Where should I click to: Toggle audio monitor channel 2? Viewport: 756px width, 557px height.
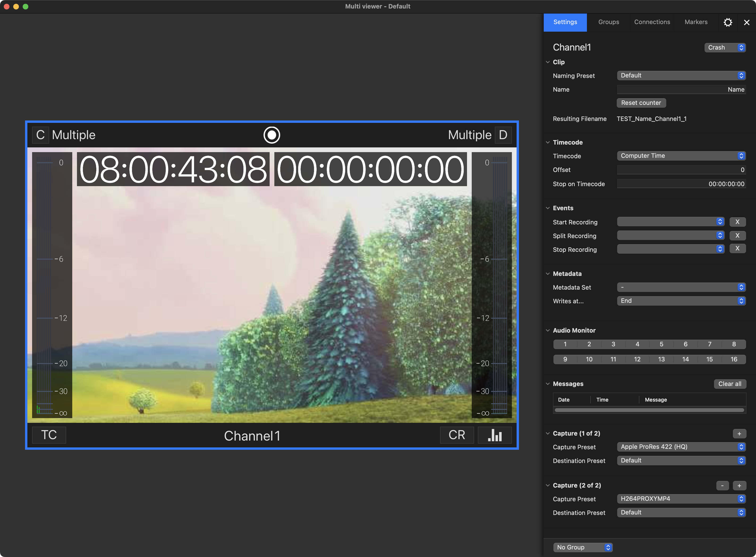click(589, 344)
